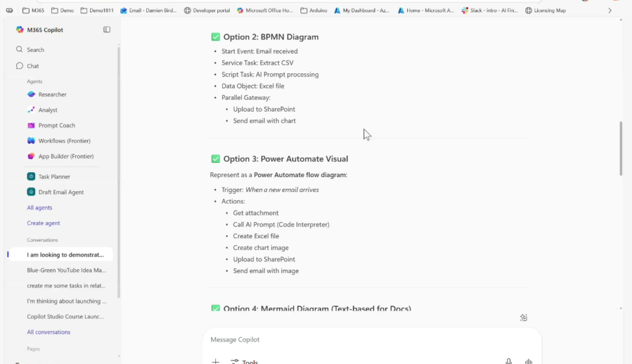Go to Chat in the sidebar

point(33,66)
